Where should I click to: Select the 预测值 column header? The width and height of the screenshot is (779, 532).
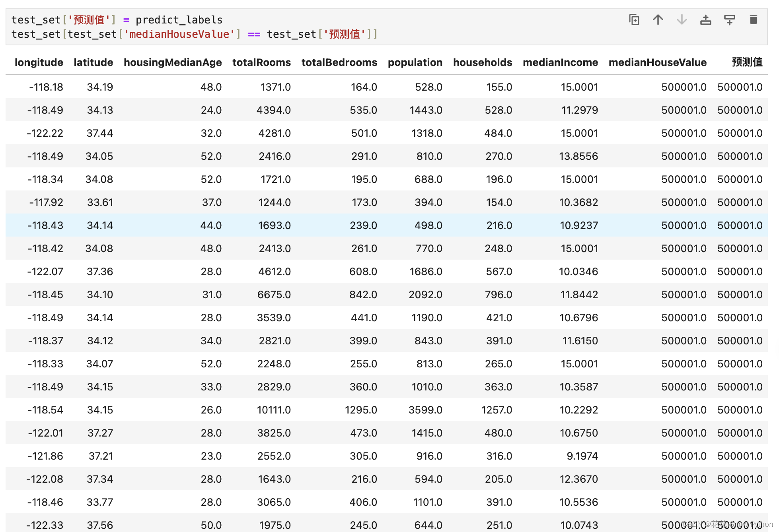747,62
